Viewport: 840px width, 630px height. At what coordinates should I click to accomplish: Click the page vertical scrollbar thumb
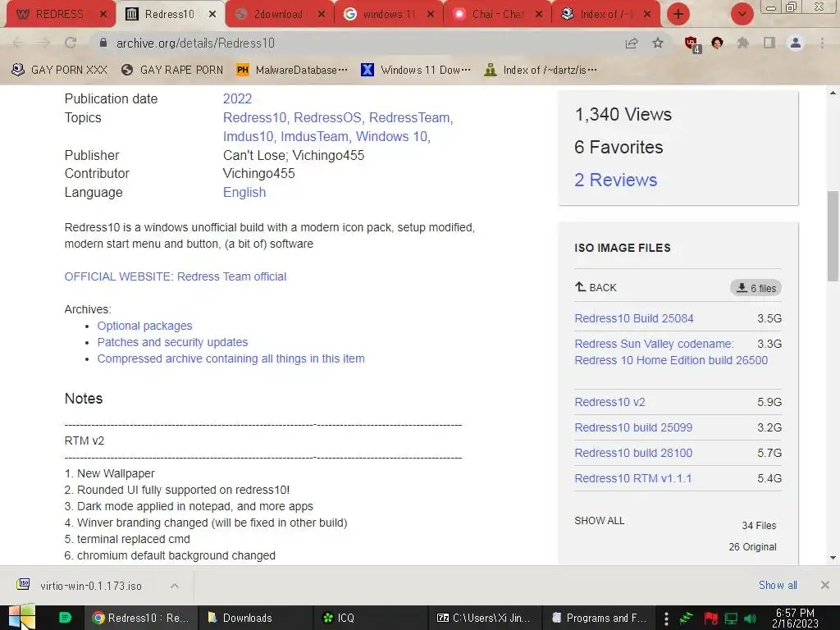click(833, 235)
